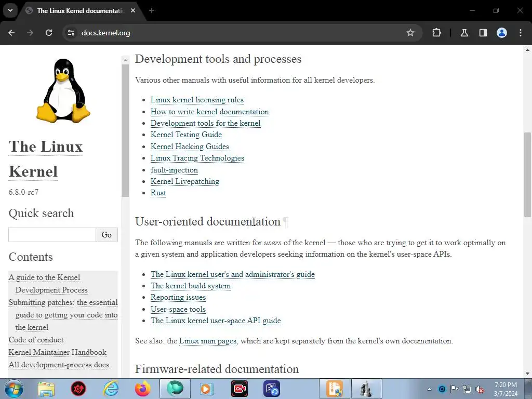
Task: Open the blue sync taskbar app icon
Action: [x=271, y=389]
